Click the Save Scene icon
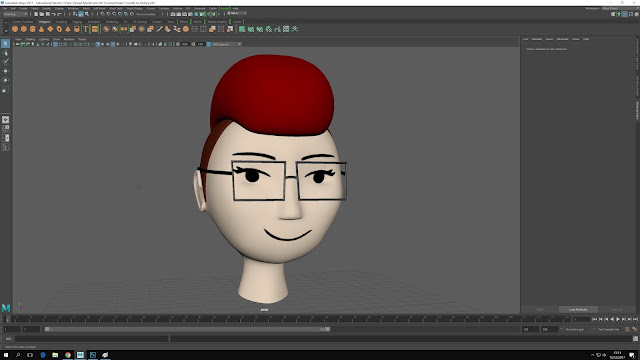The height and width of the screenshot is (360, 640). click(x=47, y=14)
